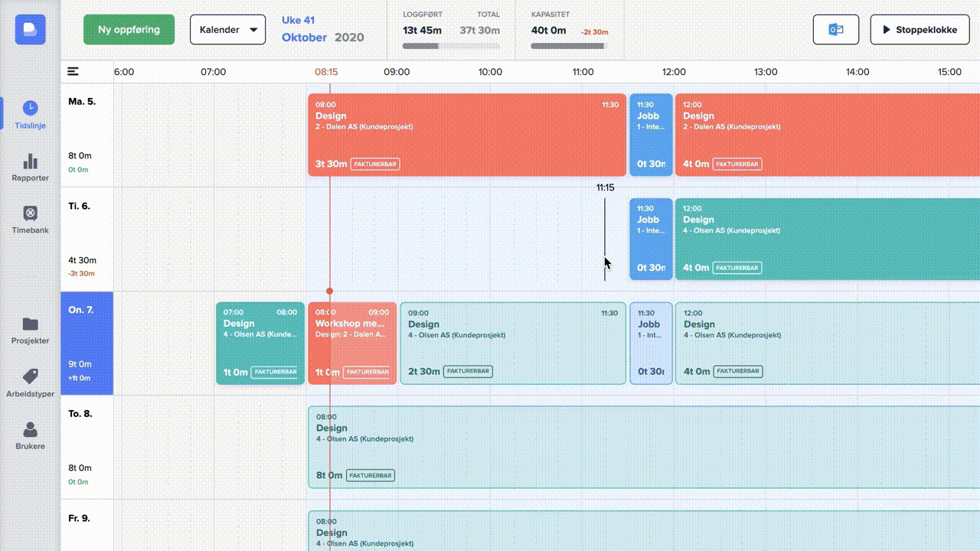Select the Uke 41 week label
Screen dimensions: 980x551
click(x=298, y=20)
